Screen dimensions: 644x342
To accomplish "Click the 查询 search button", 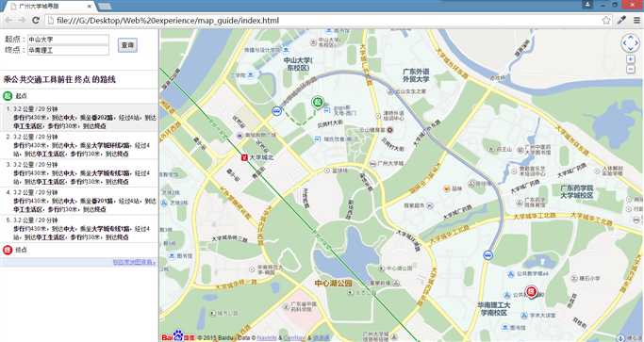I will (x=127, y=44).
